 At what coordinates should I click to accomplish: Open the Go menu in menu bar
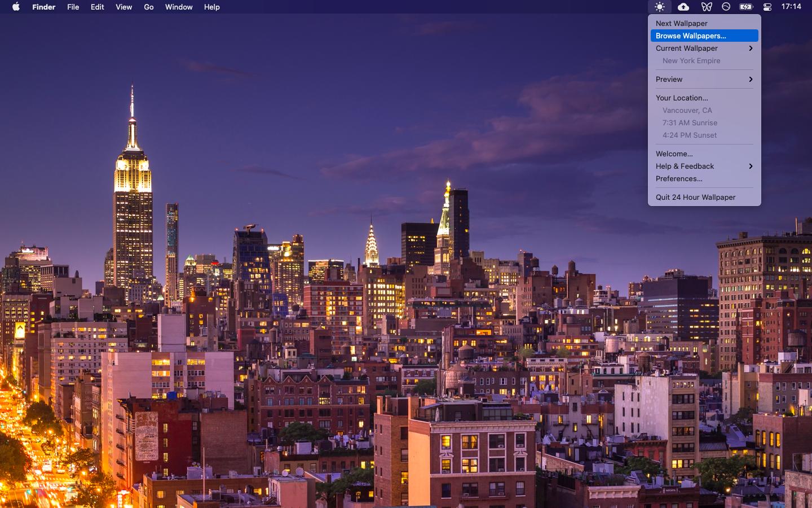point(149,7)
